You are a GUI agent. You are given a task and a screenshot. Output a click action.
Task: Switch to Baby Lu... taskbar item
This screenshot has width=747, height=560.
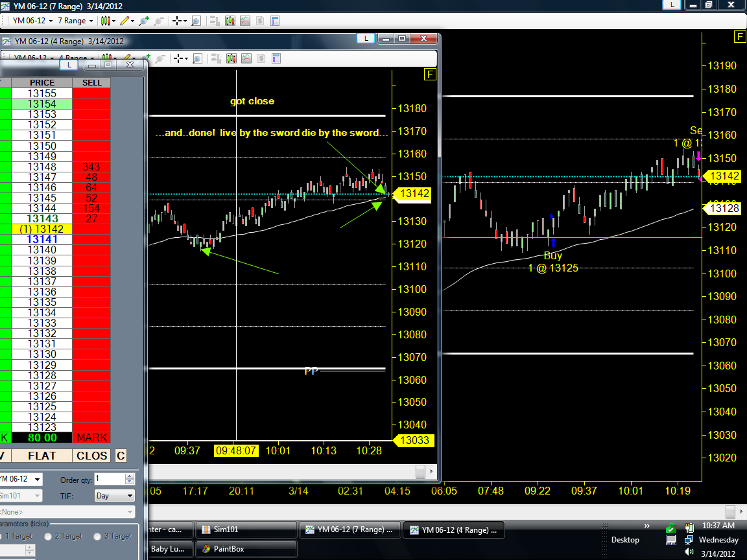[170, 548]
